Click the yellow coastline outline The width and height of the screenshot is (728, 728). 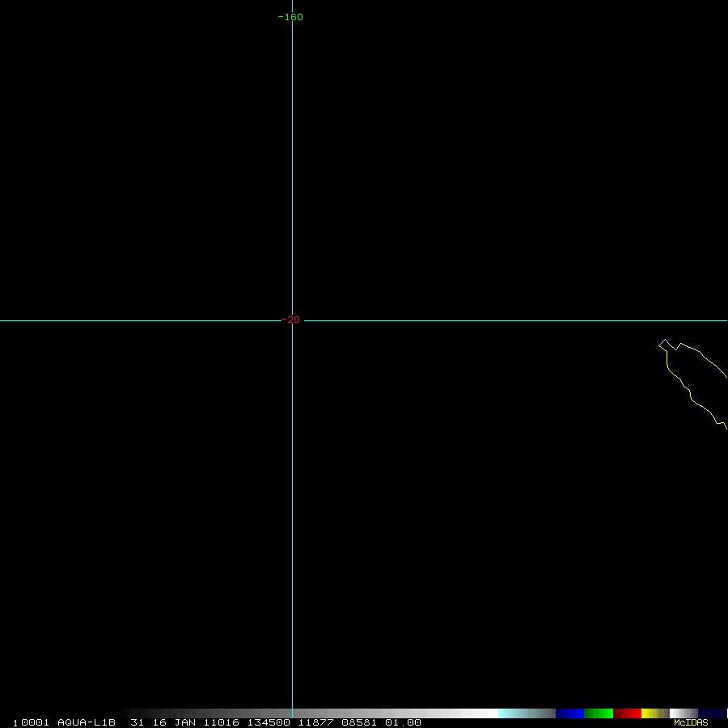click(690, 396)
